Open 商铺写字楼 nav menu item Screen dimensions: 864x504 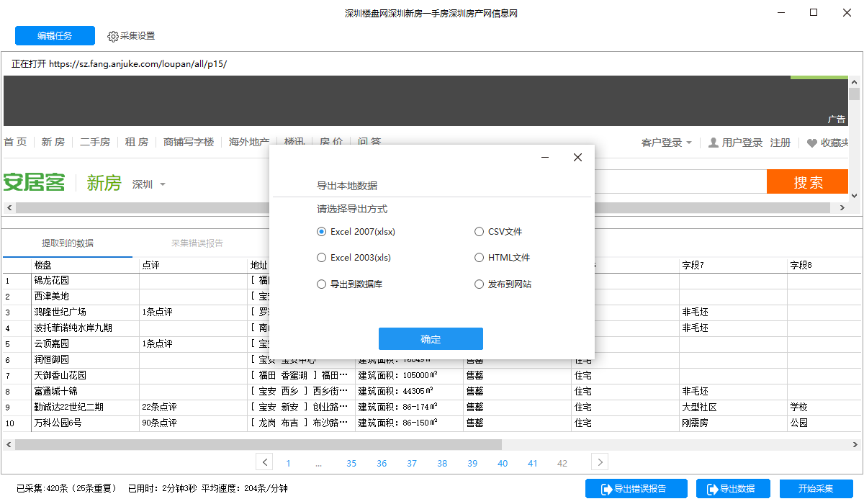[x=189, y=142]
